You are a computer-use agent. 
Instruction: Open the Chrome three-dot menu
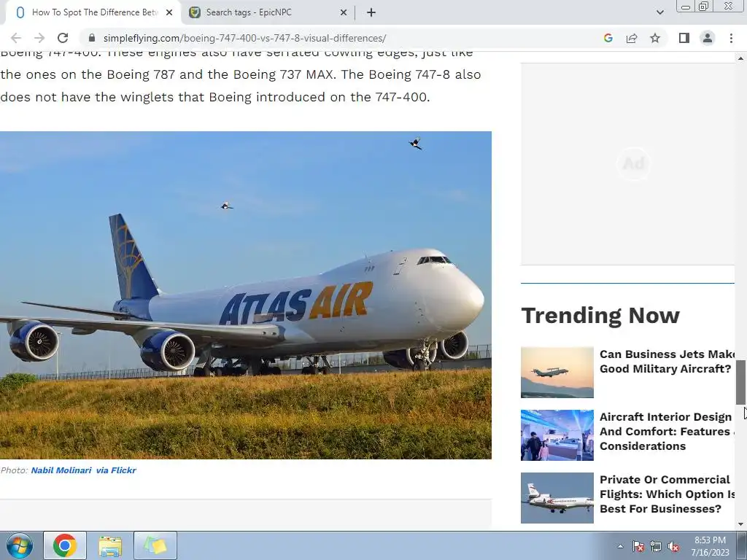coord(731,38)
